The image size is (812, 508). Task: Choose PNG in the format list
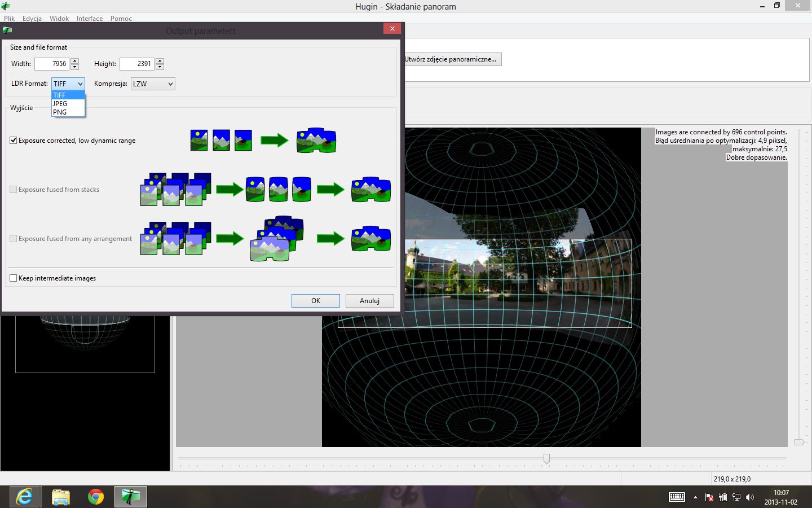pos(68,112)
